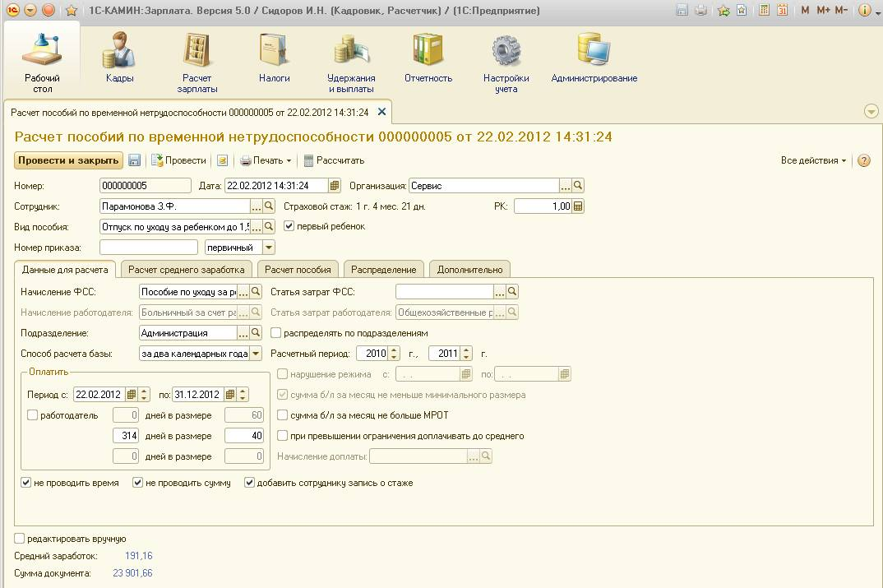Open selection ellipsis for Организация field

click(x=566, y=185)
